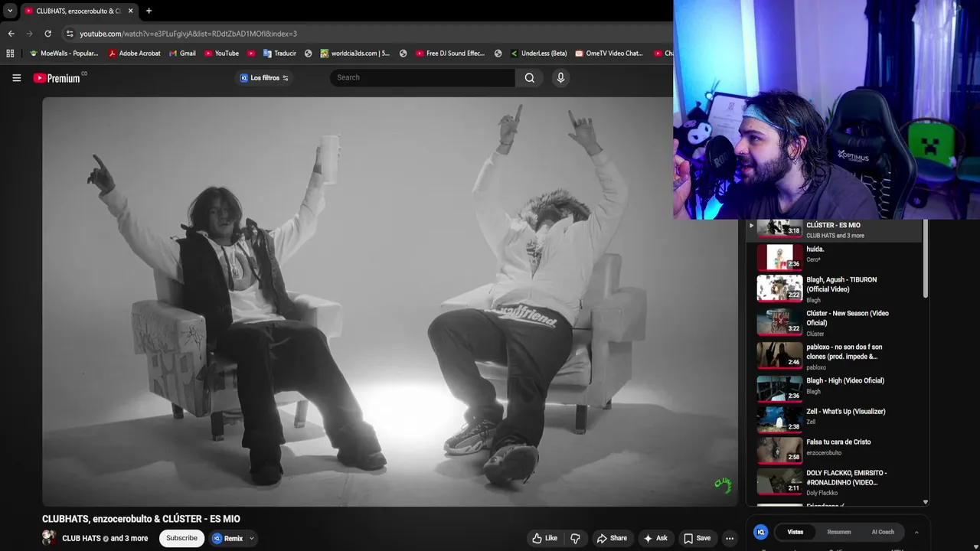Ask about this video with Ask button

pos(655,538)
